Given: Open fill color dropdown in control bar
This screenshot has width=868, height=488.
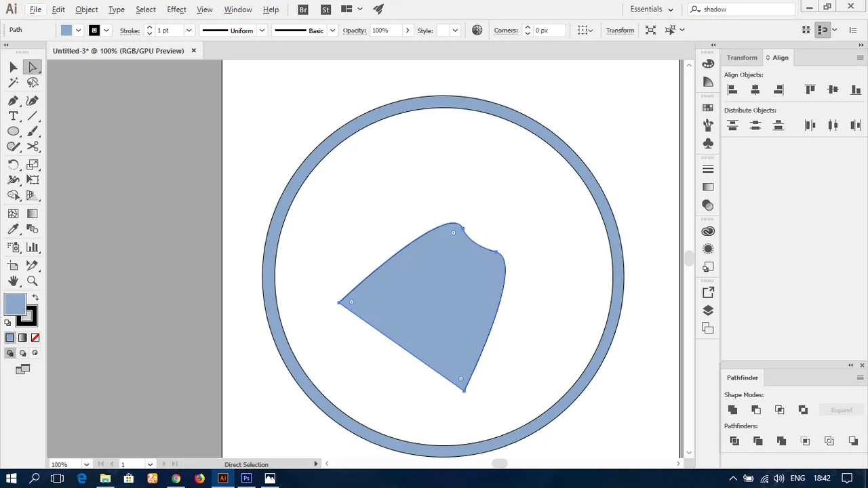Looking at the screenshot, I should [x=79, y=30].
